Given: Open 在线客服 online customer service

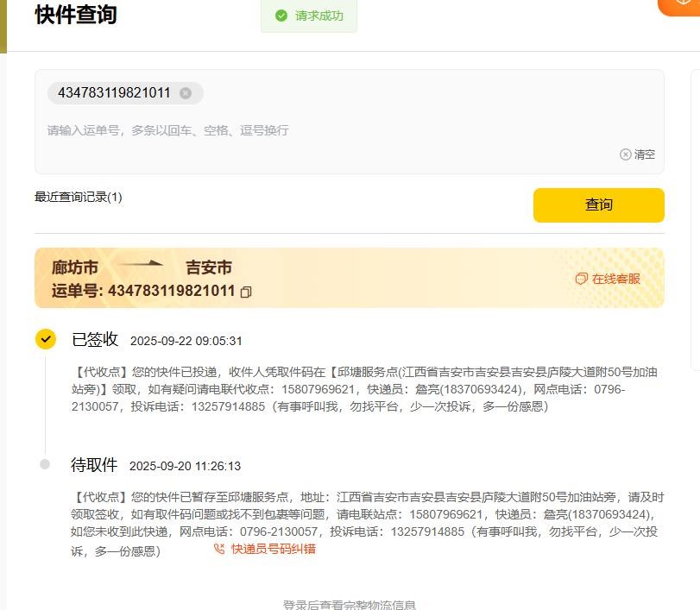Looking at the screenshot, I should point(608,279).
